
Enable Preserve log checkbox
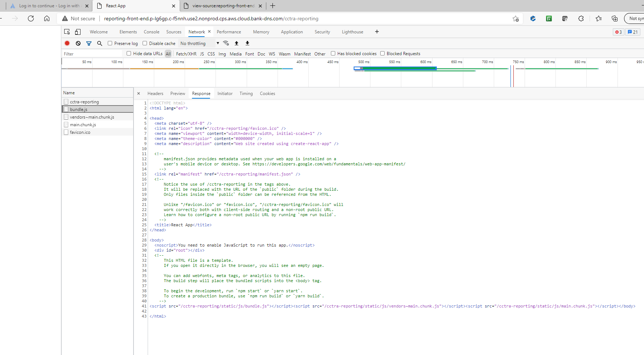click(x=110, y=43)
